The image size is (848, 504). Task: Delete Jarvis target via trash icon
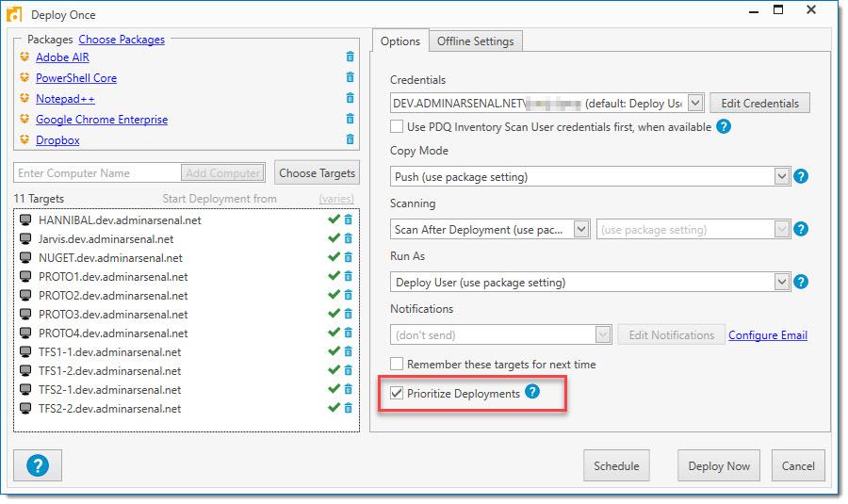(349, 238)
